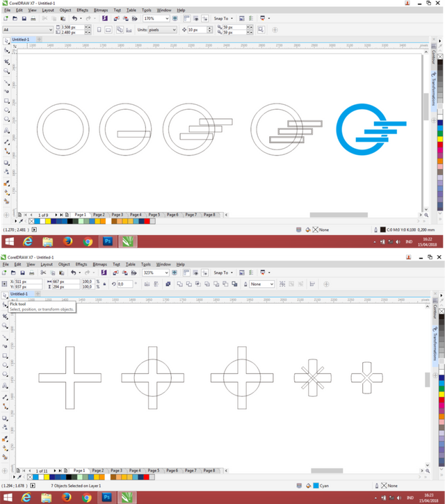The image size is (445, 504).
Task: Click red swatch in top window document palette
Action: click(x=147, y=221)
